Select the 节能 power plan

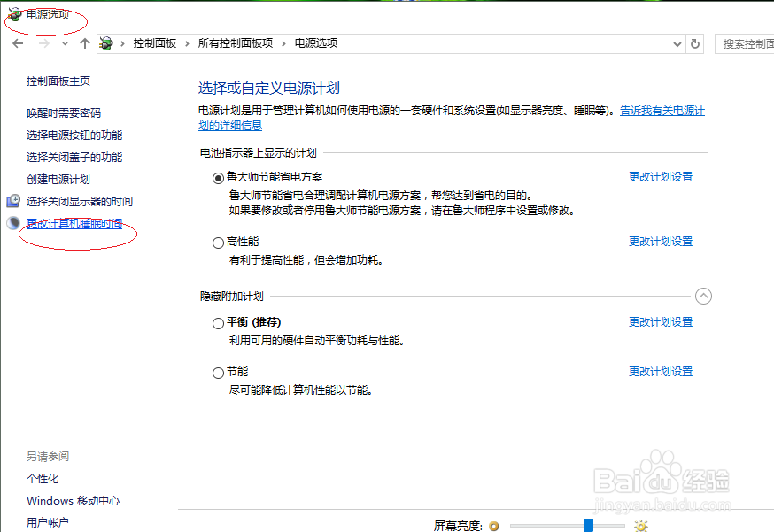[x=218, y=373]
